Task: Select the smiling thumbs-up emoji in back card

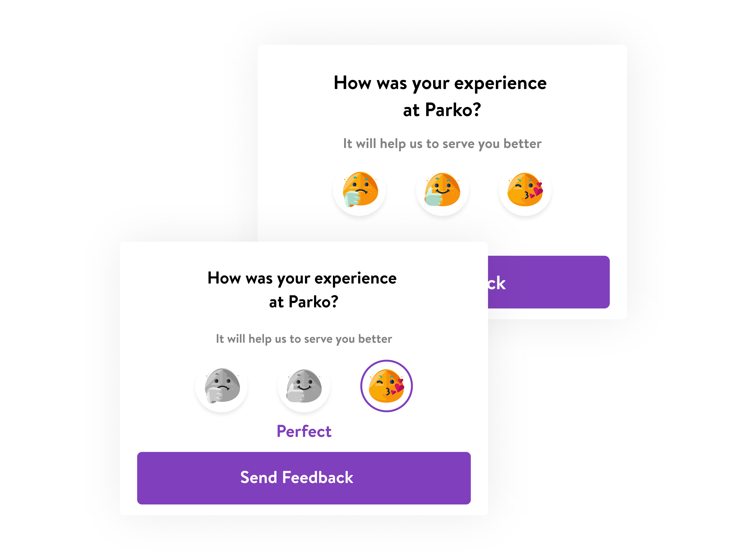Action: (x=442, y=190)
